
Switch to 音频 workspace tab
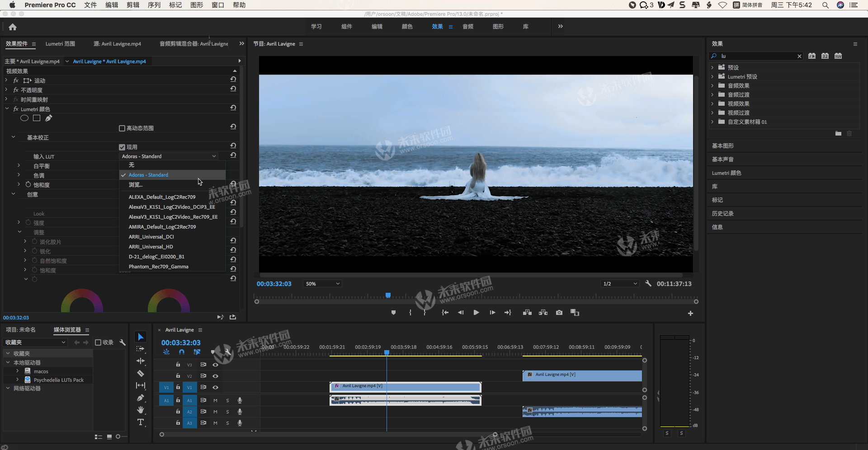467,27
